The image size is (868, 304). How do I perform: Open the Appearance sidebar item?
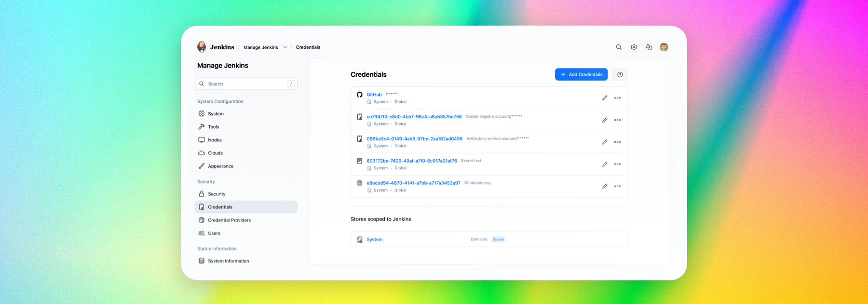pyautogui.click(x=246, y=166)
